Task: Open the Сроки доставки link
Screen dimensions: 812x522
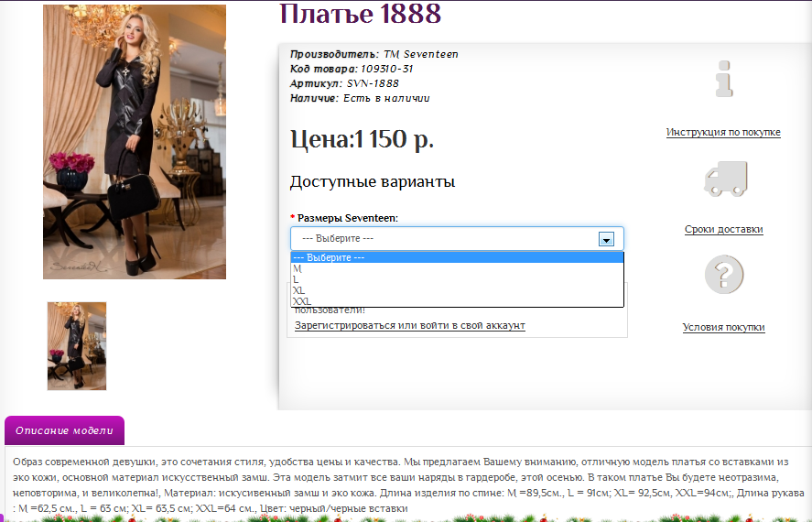Action: [x=723, y=229]
